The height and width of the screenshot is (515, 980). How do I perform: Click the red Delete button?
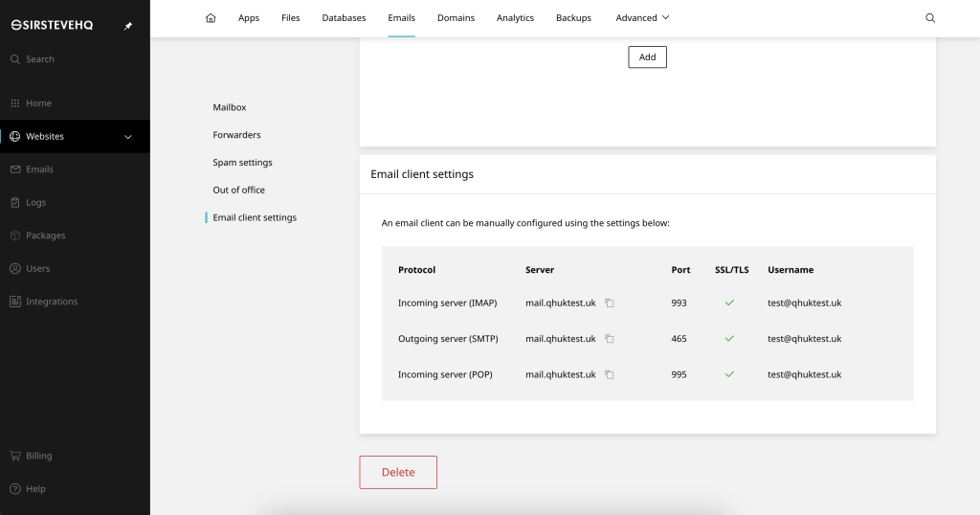pos(398,473)
